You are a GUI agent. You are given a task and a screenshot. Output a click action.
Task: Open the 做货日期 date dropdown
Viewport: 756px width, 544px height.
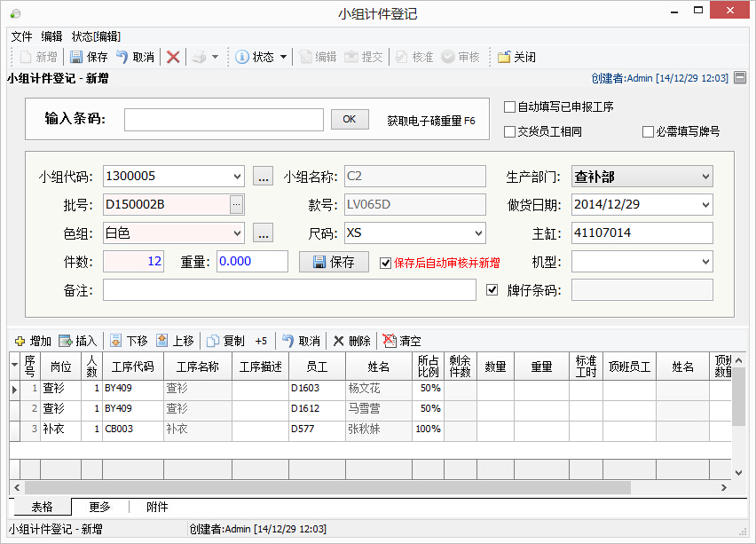[705, 205]
